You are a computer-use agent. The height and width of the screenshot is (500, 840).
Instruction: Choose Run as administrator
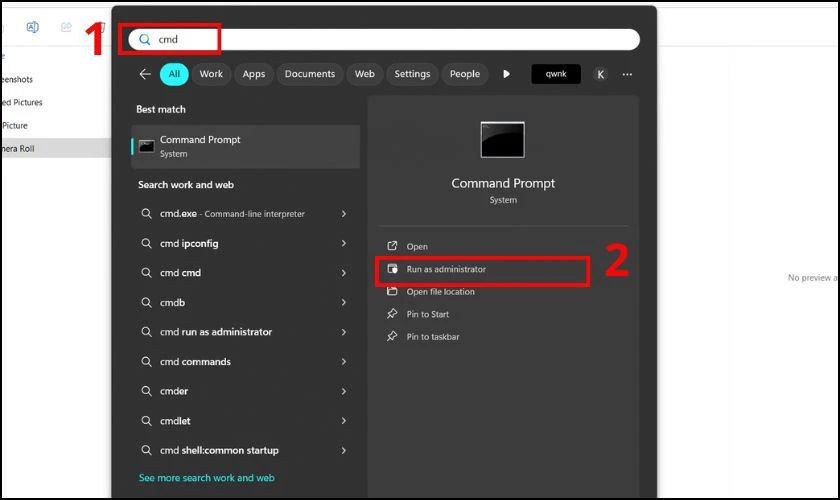click(446, 270)
